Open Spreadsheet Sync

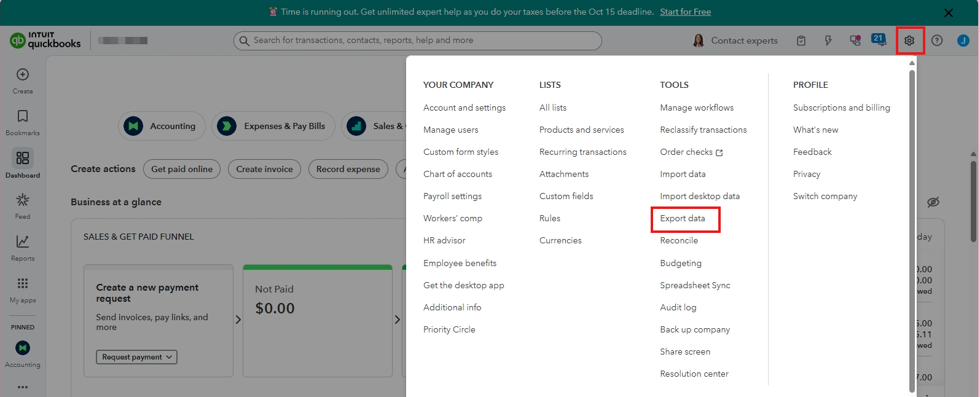pos(695,285)
